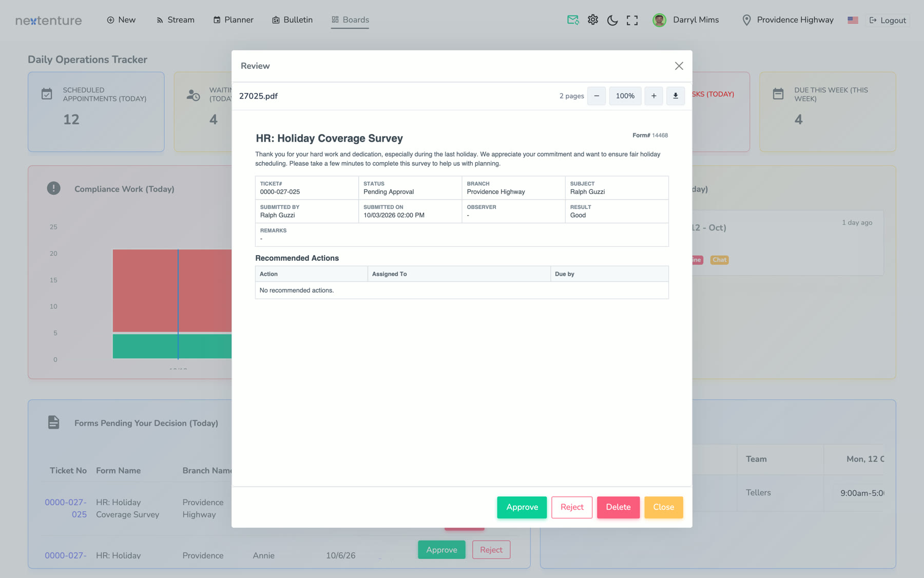Open the Bulletin menu
Image resolution: width=924 pixels, height=578 pixels.
pos(292,20)
